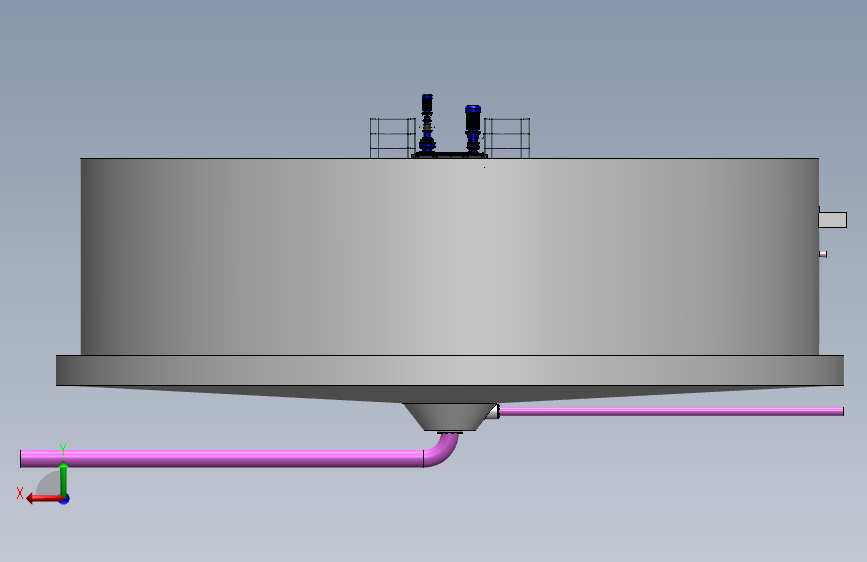Select the dark platform base under the motors
This screenshot has width=867, height=562.
(x=450, y=155)
